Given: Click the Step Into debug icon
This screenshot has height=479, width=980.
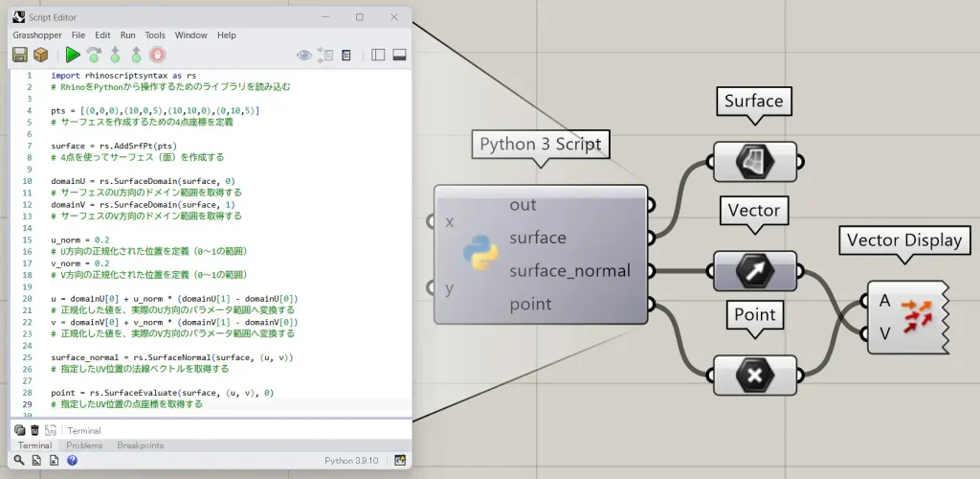Looking at the screenshot, I should click(x=115, y=55).
